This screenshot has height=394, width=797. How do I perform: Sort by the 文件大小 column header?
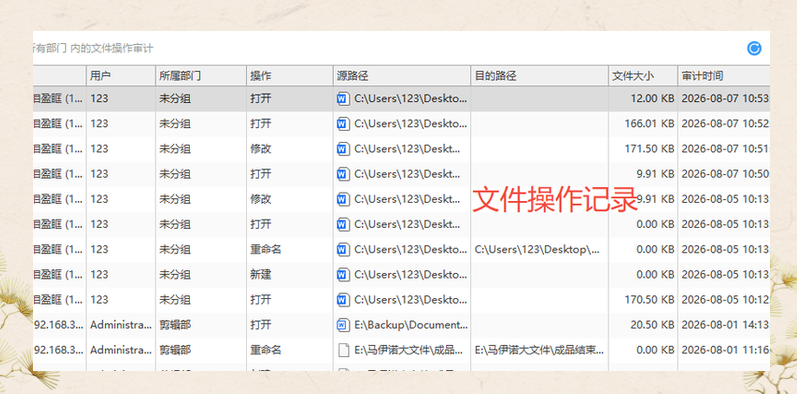point(643,76)
